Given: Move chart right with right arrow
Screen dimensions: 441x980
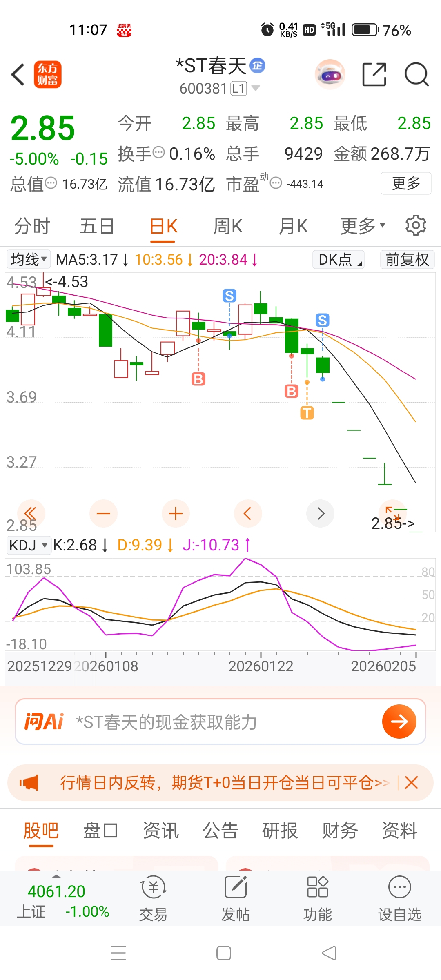Looking at the screenshot, I should point(321,513).
